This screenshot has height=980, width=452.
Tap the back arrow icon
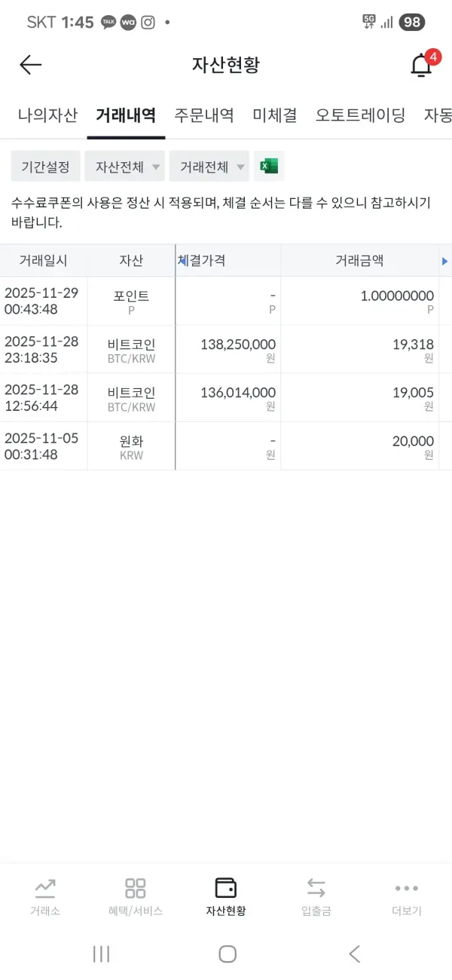click(x=29, y=65)
